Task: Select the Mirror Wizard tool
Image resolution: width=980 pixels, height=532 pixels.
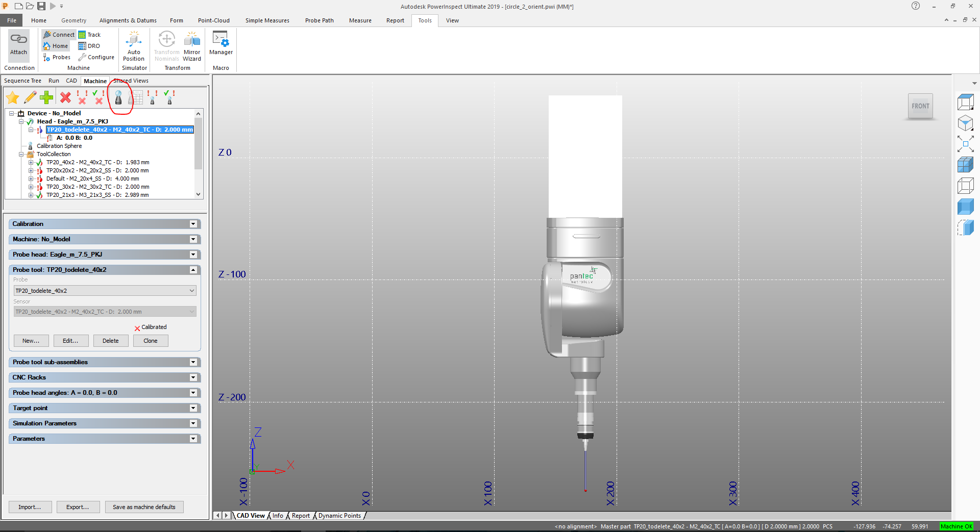Action: (192, 46)
